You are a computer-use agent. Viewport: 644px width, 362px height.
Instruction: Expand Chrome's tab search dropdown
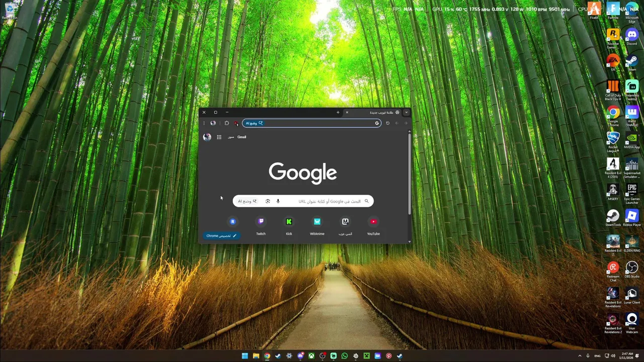406,112
